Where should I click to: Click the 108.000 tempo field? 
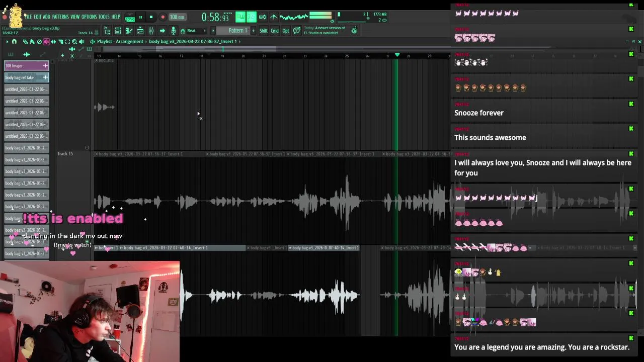[x=177, y=17]
